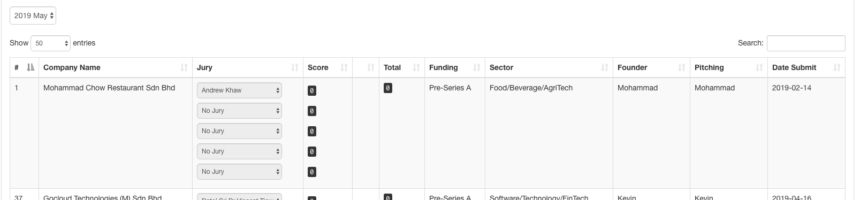Open the 2019 May month dropdown

(x=33, y=16)
